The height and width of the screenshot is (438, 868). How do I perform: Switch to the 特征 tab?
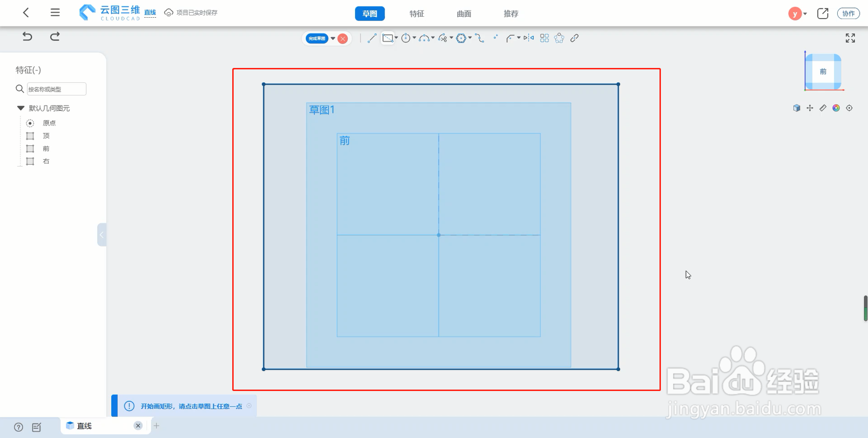[417, 13]
